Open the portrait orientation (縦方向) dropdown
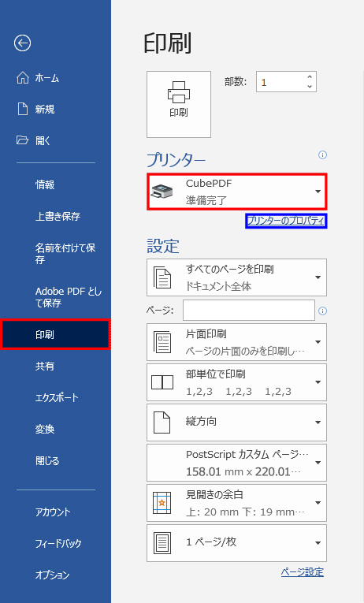Screen dimensions: 364x603 pyautogui.click(x=237, y=422)
